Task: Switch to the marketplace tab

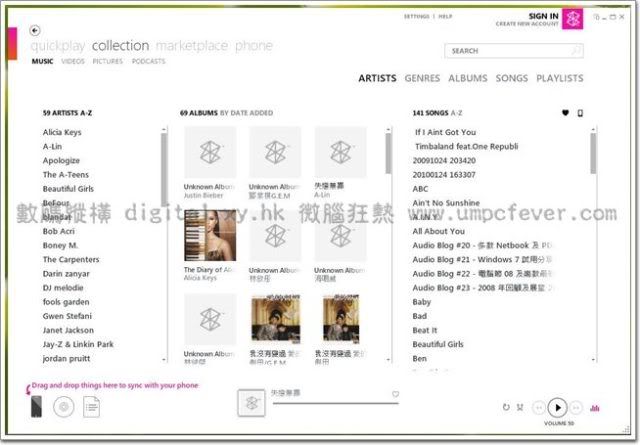Action: click(192, 46)
